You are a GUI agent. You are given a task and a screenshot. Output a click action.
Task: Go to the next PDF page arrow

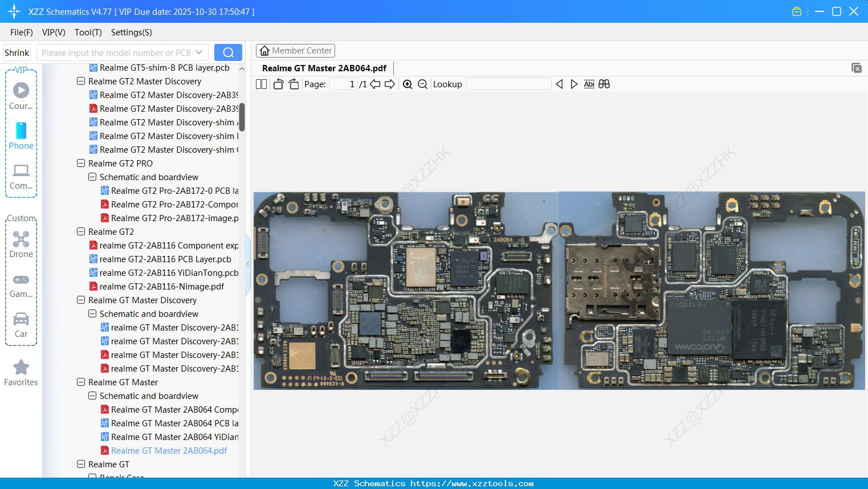pos(390,84)
